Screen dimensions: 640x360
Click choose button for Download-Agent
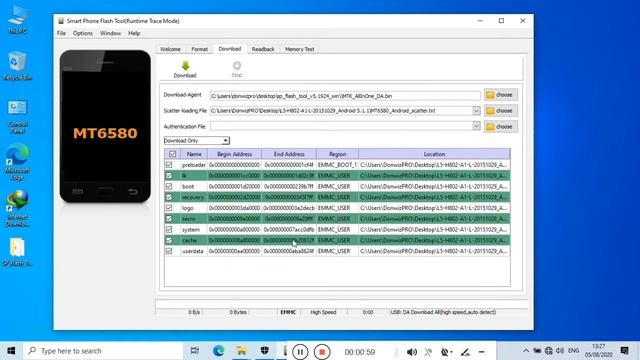(x=501, y=95)
